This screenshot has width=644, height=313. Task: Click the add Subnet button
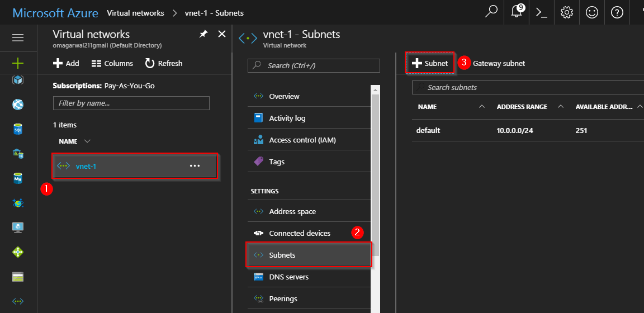coord(430,63)
